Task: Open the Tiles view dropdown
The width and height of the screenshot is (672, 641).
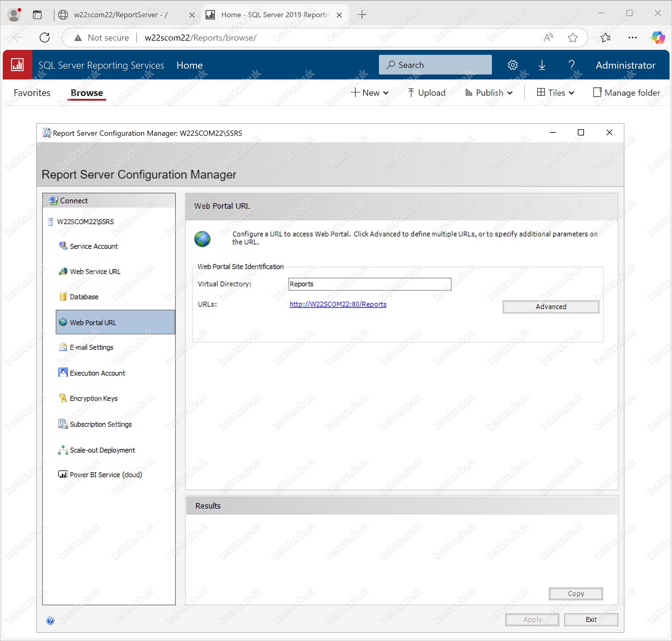Action: pos(556,93)
